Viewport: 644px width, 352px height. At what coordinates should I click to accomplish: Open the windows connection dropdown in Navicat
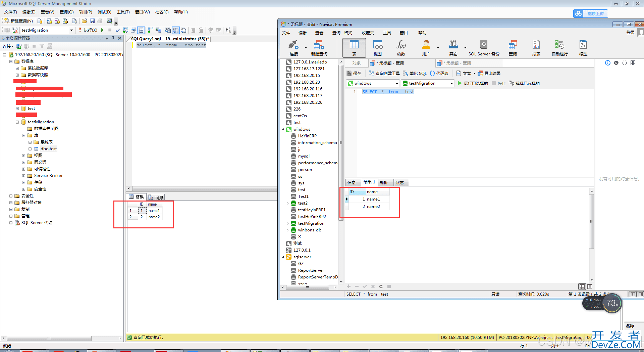pos(397,83)
